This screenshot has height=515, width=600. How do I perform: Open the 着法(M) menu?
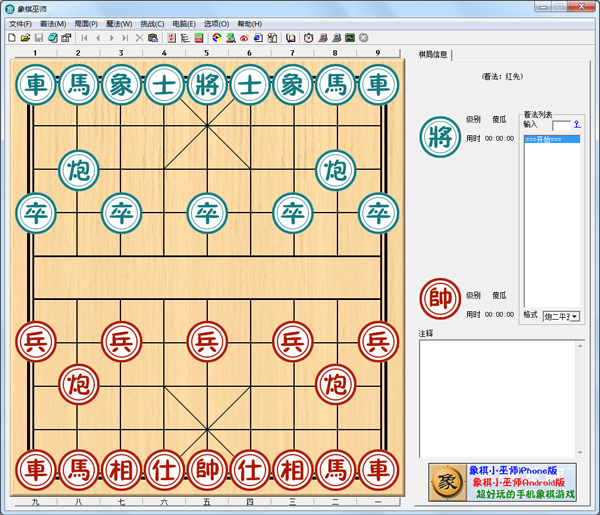click(53, 24)
